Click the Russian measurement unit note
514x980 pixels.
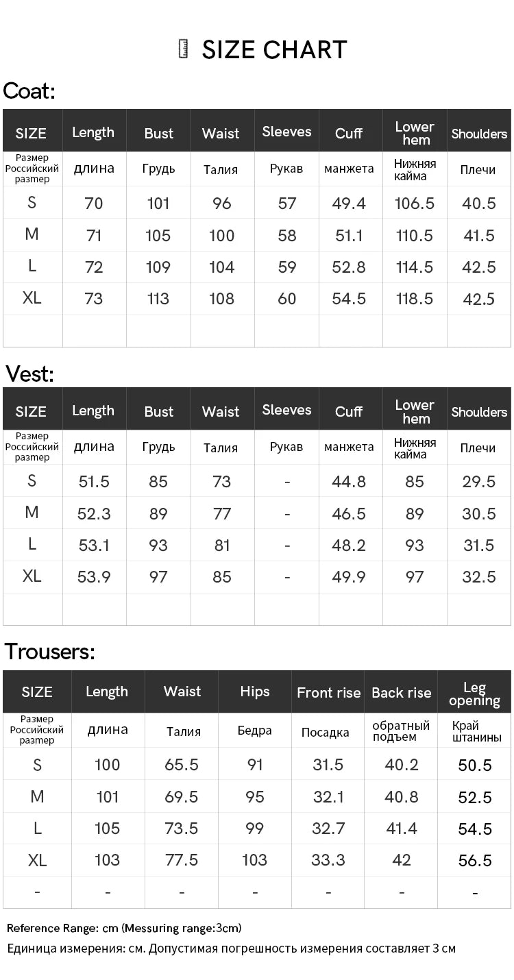231,949
